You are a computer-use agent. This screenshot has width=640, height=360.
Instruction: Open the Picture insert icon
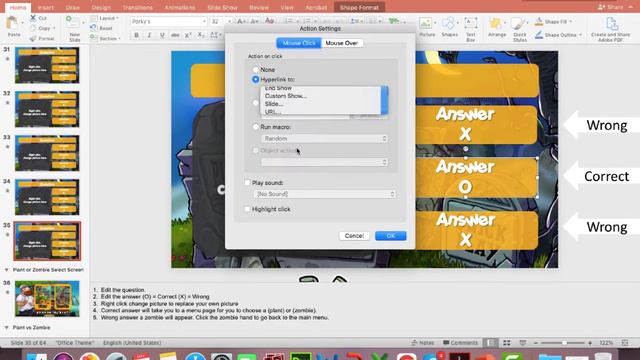coord(426,23)
